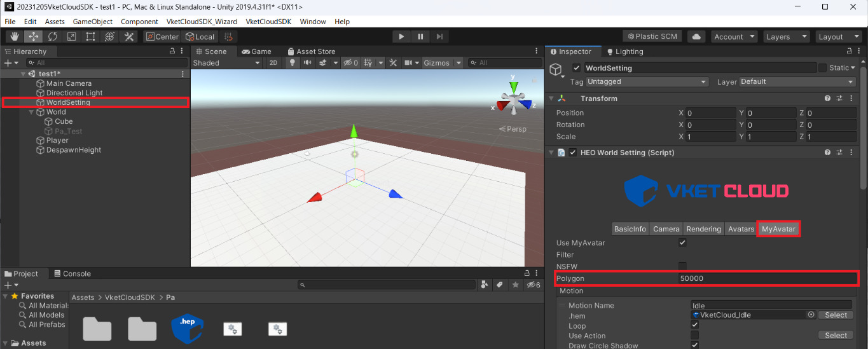This screenshot has height=349, width=868.
Task: Tick the Static checkbox
Action: pos(822,68)
